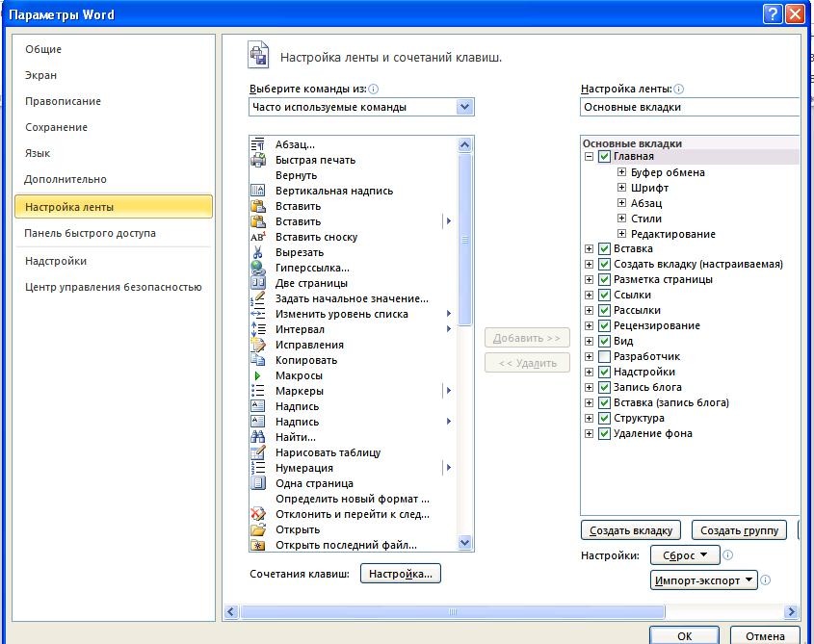Click the info icon beside Выберите команды из

coord(373,89)
